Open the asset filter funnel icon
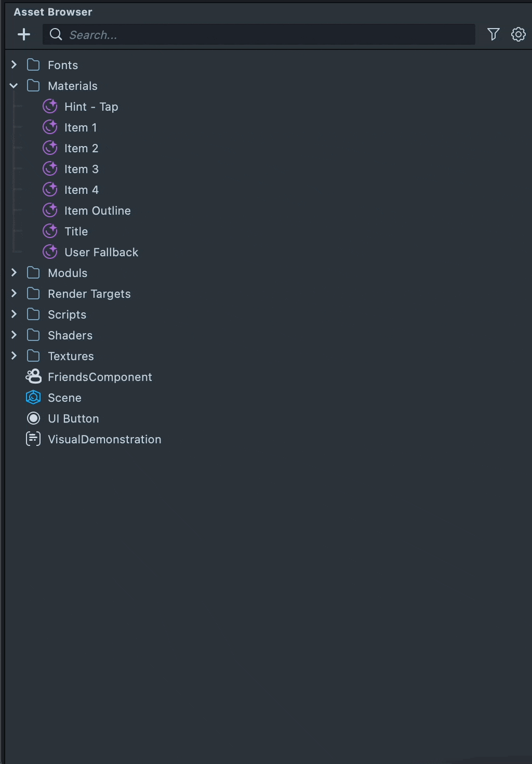 (x=494, y=34)
